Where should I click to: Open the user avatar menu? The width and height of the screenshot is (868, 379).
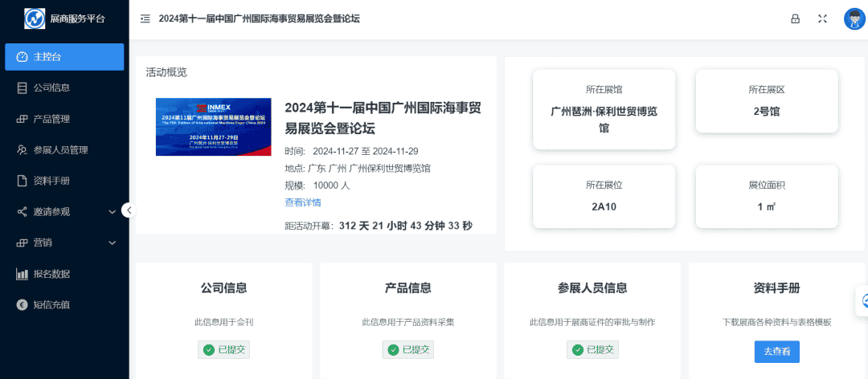[853, 18]
